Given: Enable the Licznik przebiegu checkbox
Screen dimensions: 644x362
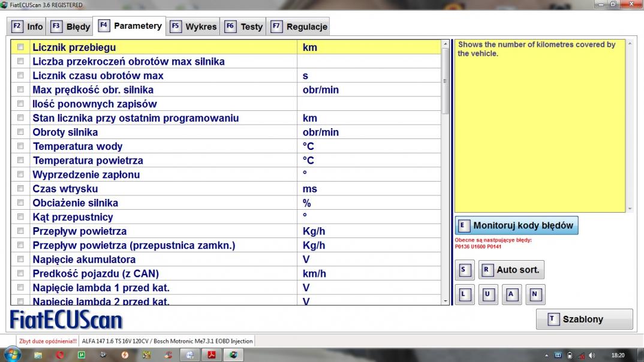Looking at the screenshot, I should [21, 47].
